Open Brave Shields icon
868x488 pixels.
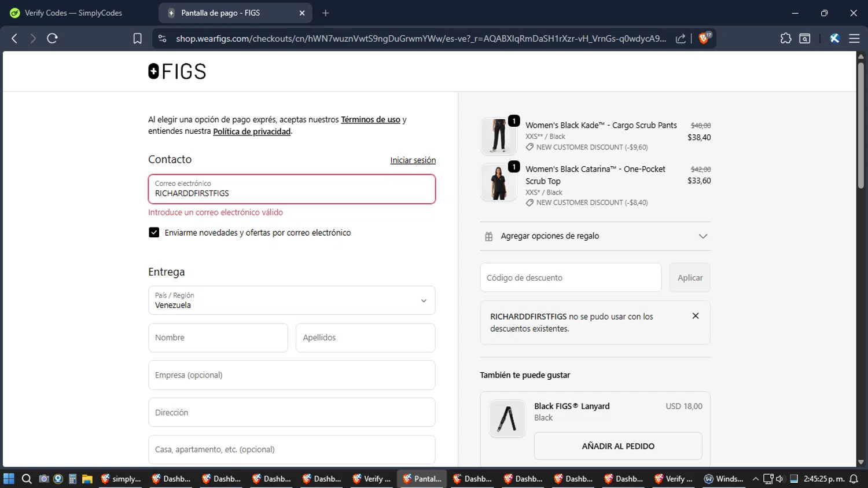coord(704,38)
